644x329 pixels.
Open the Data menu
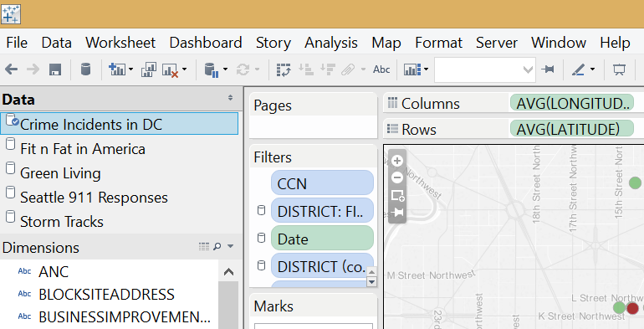pos(57,43)
